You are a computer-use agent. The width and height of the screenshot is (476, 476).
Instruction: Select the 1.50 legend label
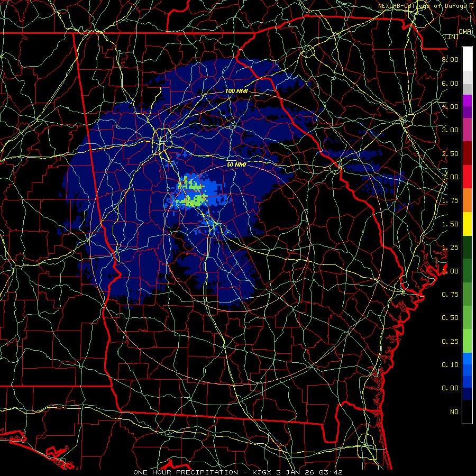(x=450, y=224)
